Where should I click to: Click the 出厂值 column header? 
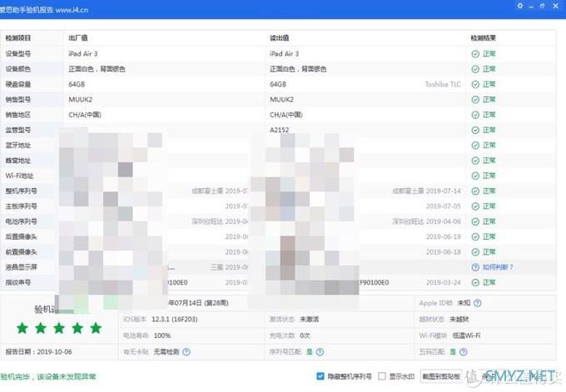(x=78, y=38)
